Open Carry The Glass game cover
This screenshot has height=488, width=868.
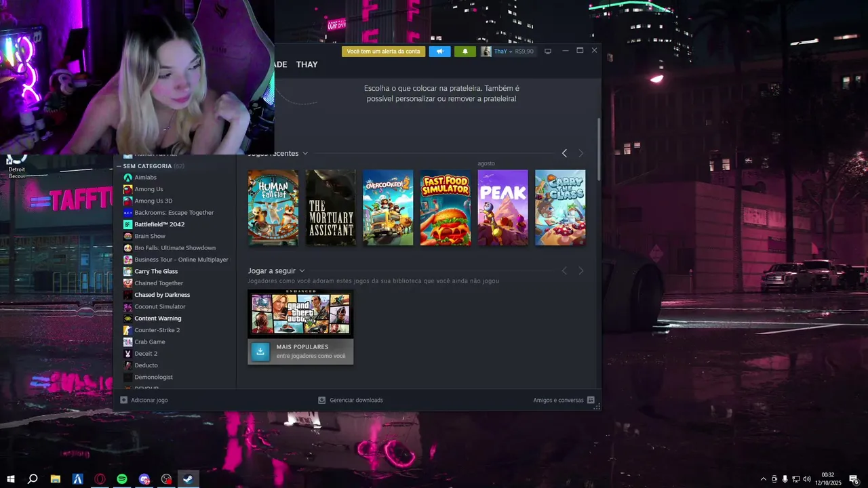pos(560,207)
